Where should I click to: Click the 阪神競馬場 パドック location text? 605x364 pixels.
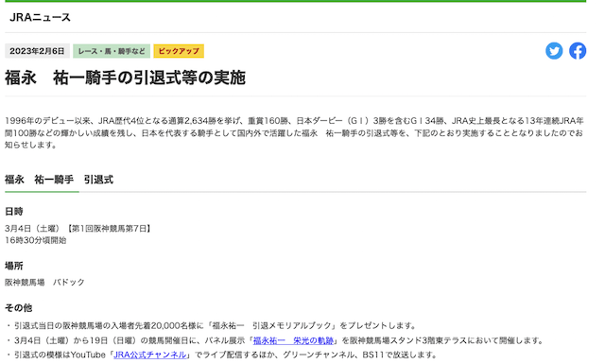click(44, 282)
